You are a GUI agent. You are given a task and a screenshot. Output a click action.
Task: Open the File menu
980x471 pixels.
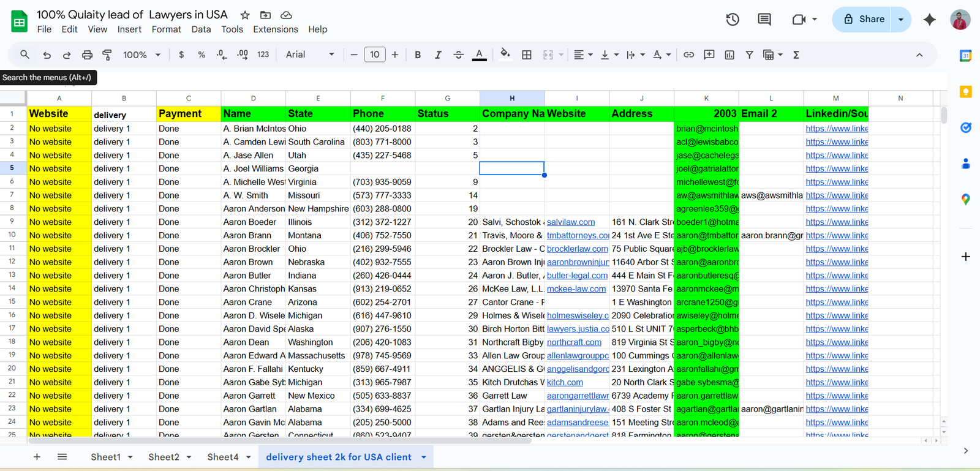(44, 29)
